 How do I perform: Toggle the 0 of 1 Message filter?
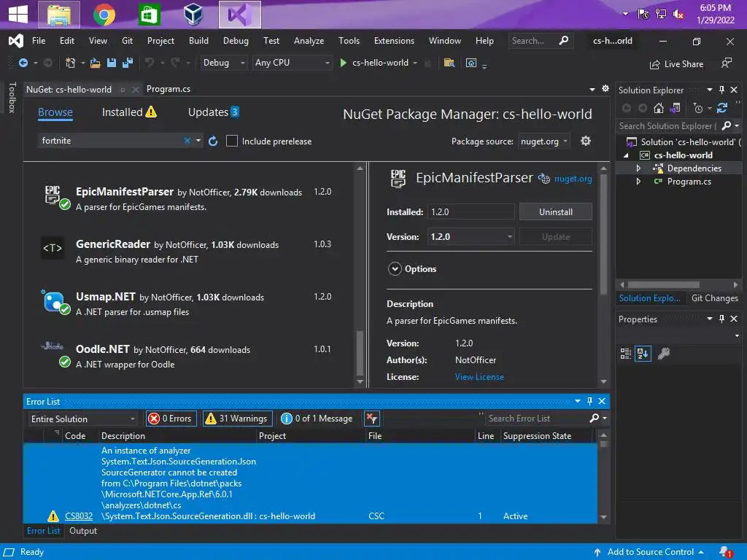(318, 419)
